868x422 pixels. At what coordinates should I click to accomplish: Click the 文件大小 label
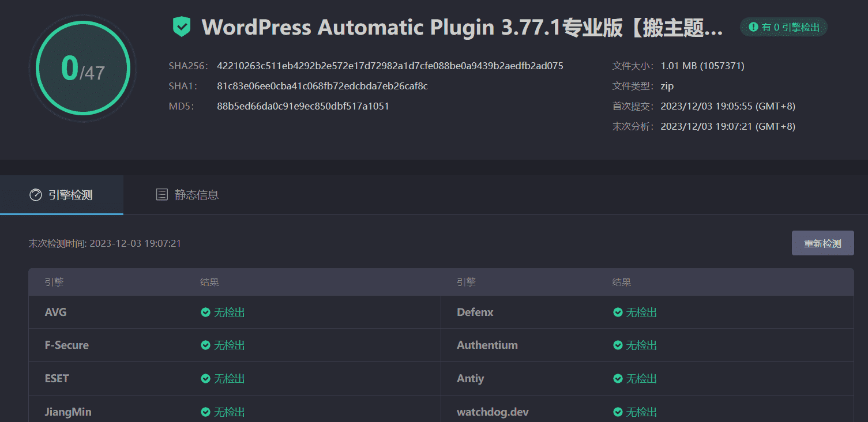click(634, 66)
